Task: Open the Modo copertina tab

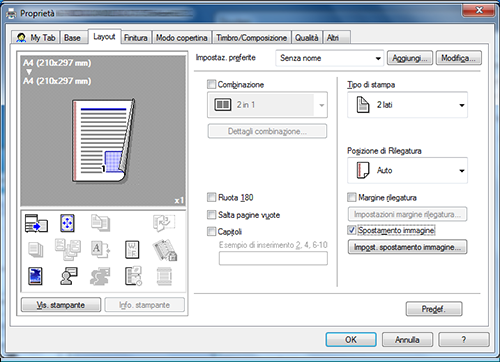Action: (x=182, y=38)
